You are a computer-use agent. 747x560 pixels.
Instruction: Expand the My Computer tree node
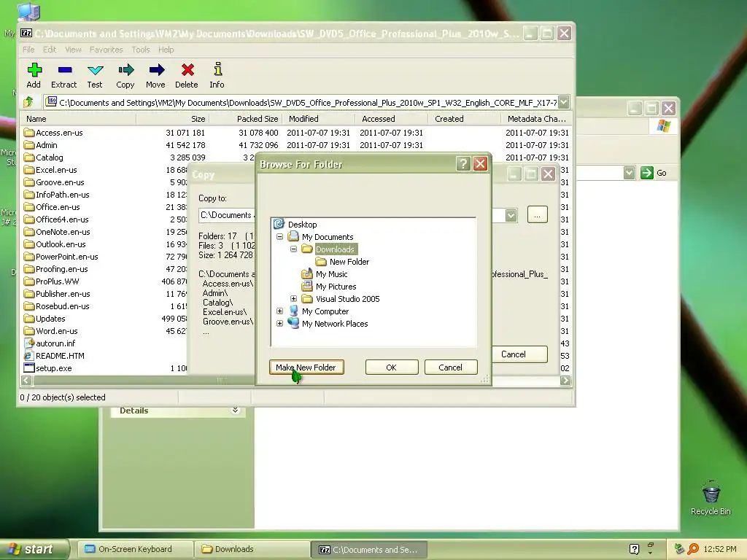coord(279,311)
